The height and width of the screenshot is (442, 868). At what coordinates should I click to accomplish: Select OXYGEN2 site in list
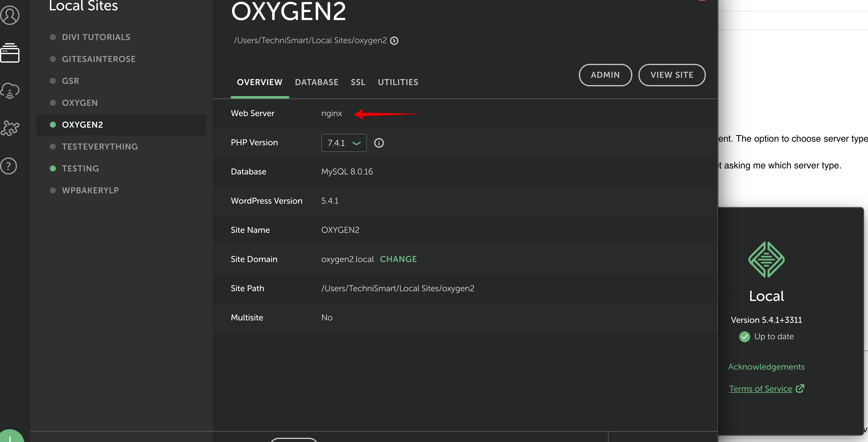[x=121, y=125]
